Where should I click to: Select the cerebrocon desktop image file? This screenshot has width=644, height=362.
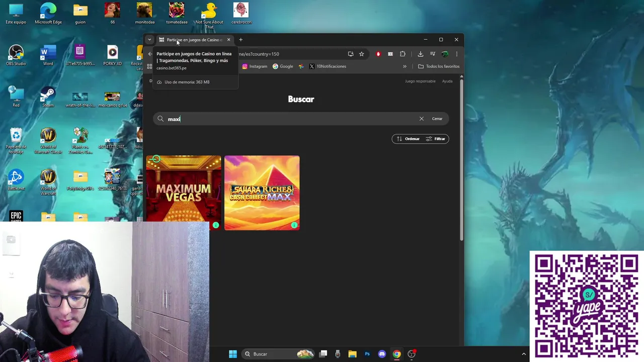pyautogui.click(x=241, y=14)
